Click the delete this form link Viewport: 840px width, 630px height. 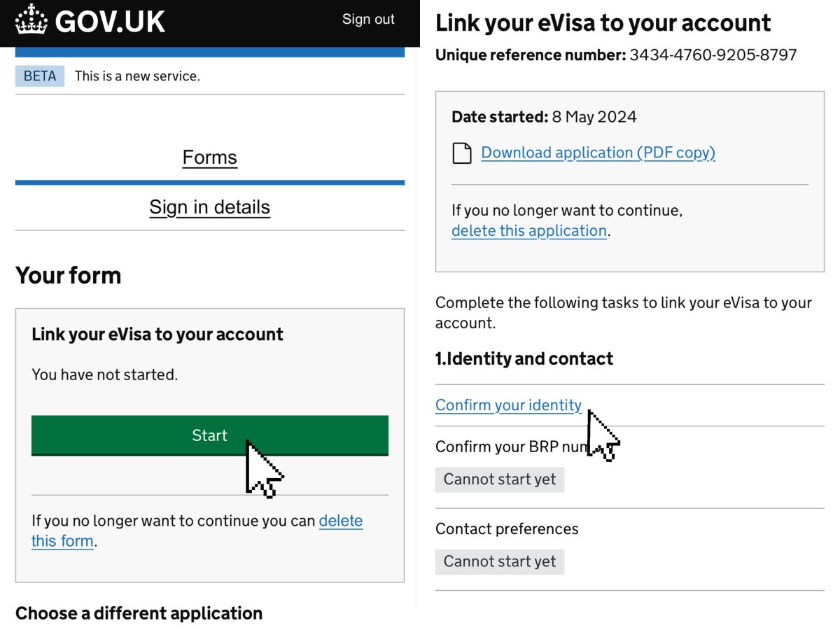[197, 531]
